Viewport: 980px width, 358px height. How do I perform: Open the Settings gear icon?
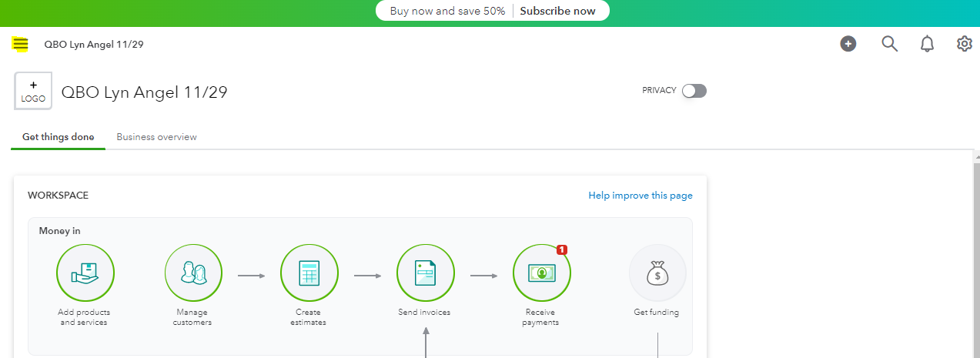(965, 44)
